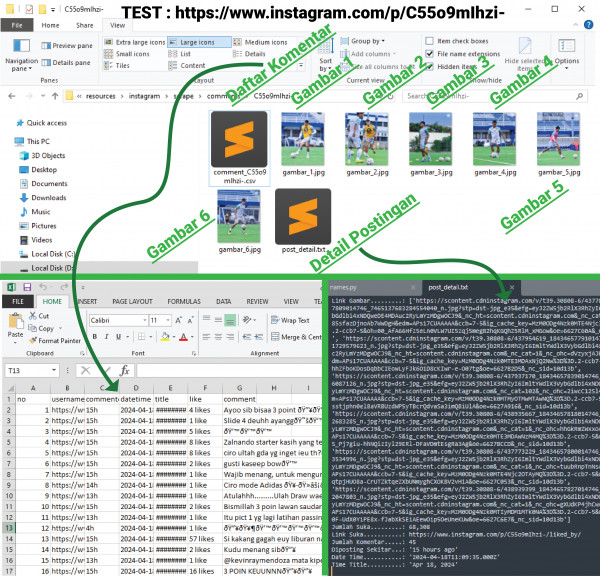The image size is (600, 576).
Task: Pick Excel fill color button
Action: point(165,336)
